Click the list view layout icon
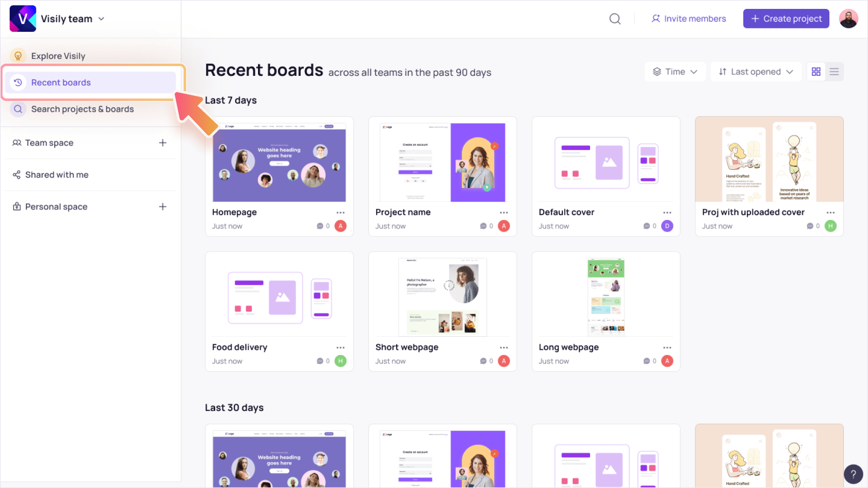Viewport: 868px width, 488px height. (835, 72)
